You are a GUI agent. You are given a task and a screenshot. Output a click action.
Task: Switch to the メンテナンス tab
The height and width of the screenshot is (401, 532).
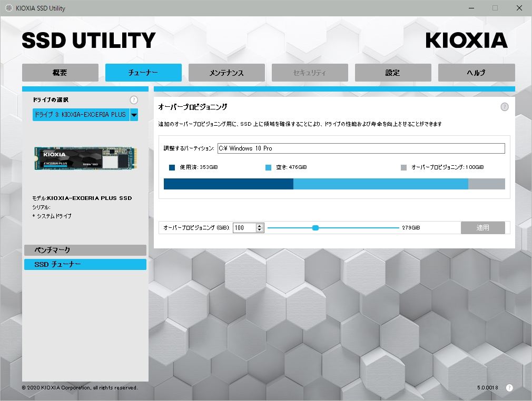[226, 73]
